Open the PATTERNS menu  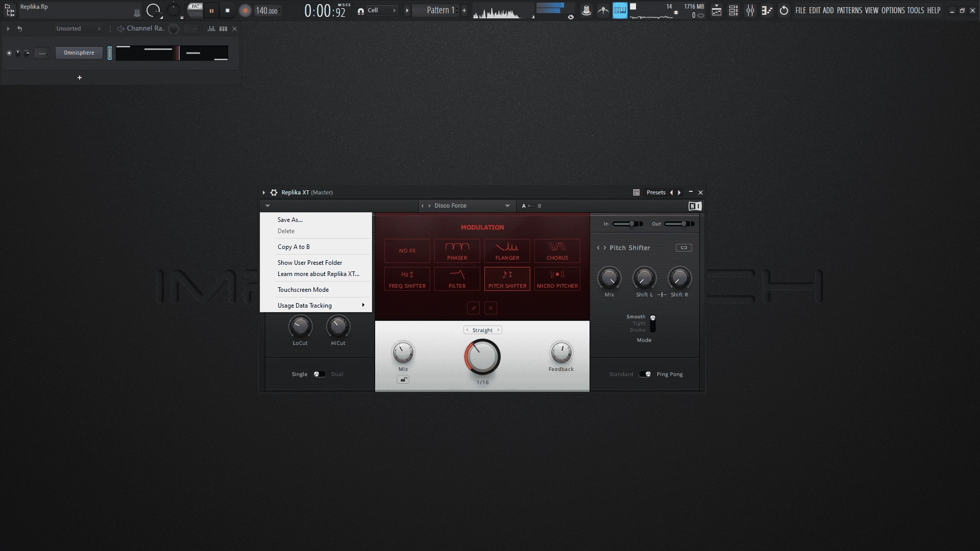click(x=849, y=10)
